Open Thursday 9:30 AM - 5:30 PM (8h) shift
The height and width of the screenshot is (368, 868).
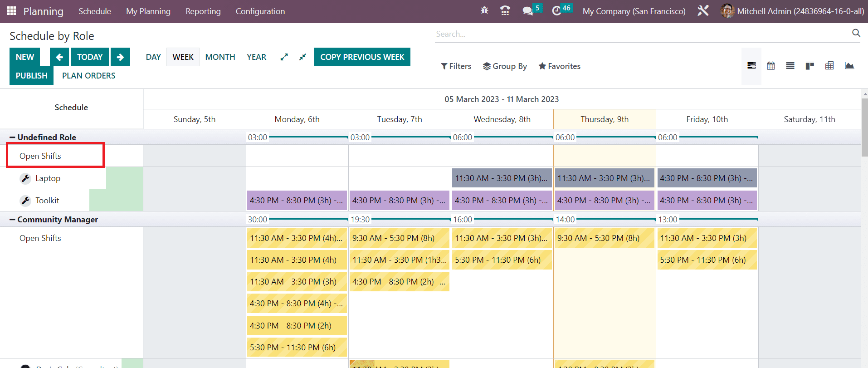[605, 238]
